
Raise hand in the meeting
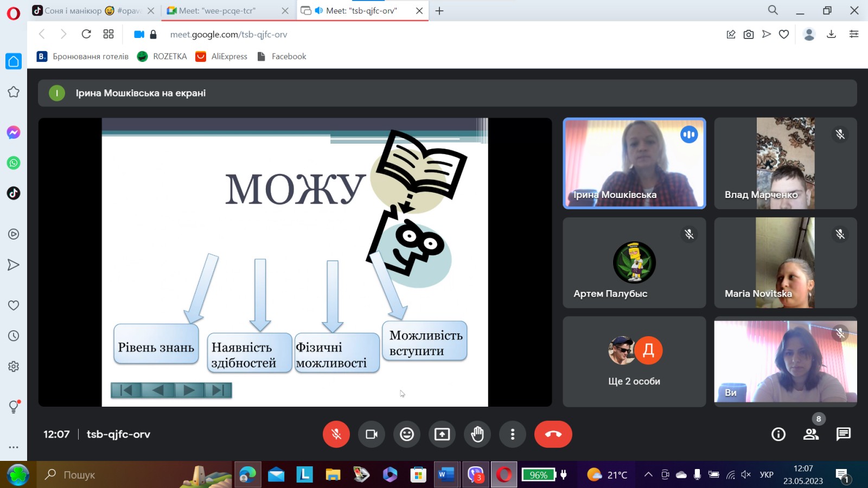[x=477, y=434]
